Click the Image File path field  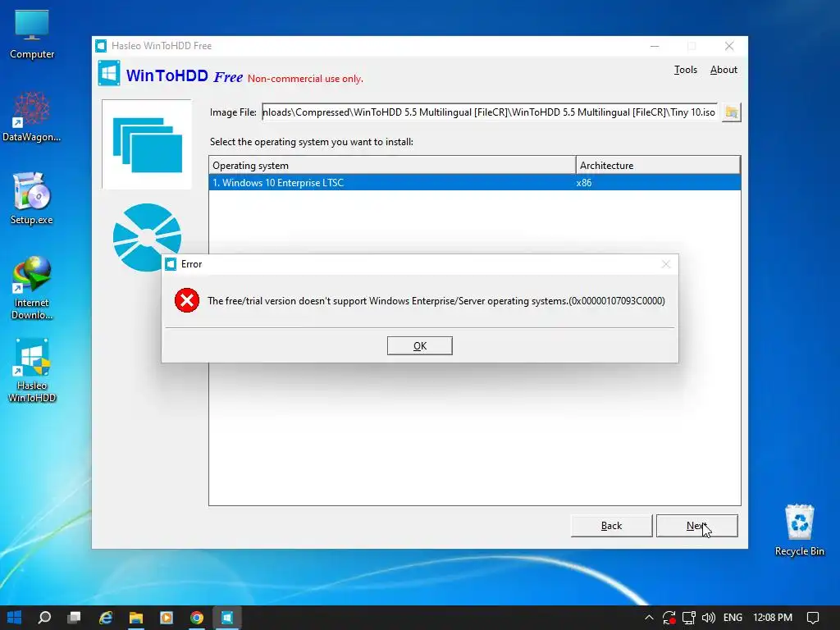point(489,112)
